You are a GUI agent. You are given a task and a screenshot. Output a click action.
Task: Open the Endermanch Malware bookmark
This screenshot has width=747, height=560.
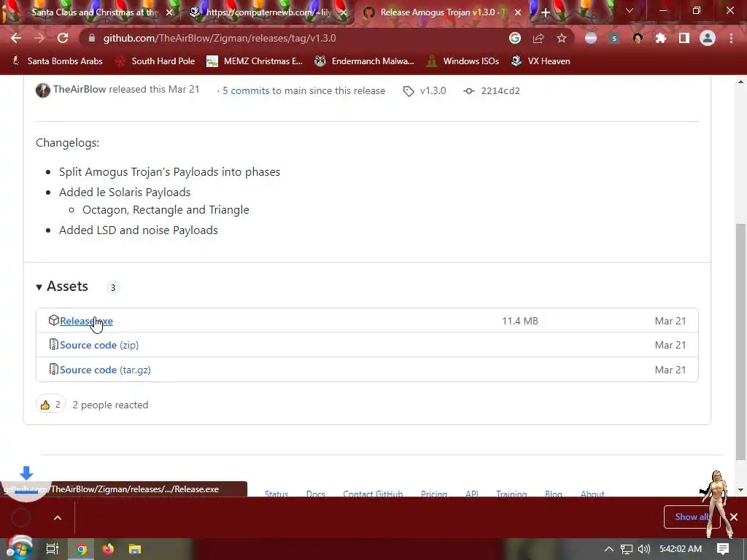(x=364, y=61)
